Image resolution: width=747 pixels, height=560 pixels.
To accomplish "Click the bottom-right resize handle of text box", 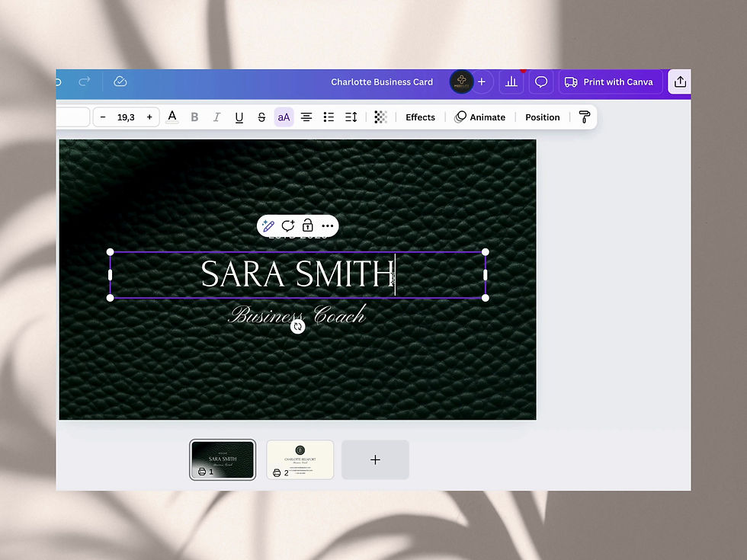I will click(x=486, y=298).
